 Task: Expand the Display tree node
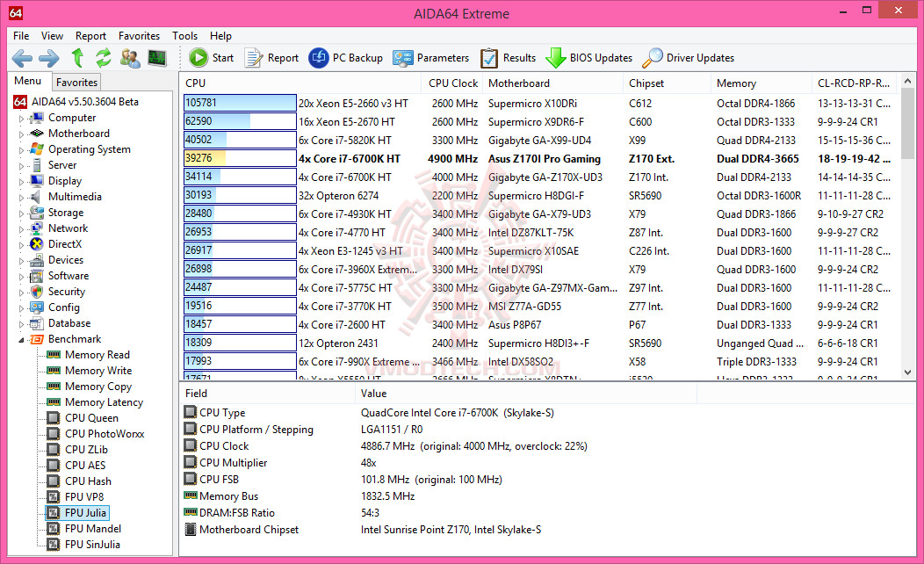click(x=22, y=182)
